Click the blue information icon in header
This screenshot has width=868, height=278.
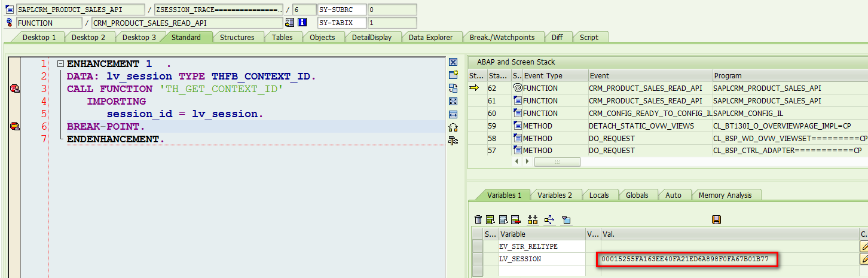302,23
